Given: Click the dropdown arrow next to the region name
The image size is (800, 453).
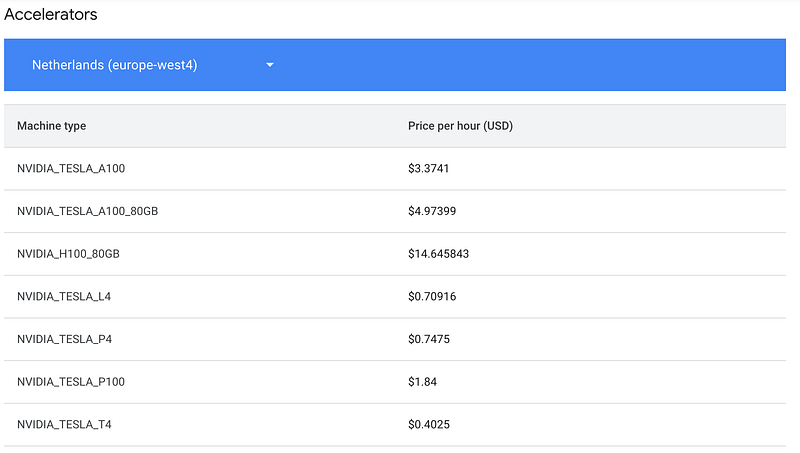Looking at the screenshot, I should pyautogui.click(x=270, y=65).
